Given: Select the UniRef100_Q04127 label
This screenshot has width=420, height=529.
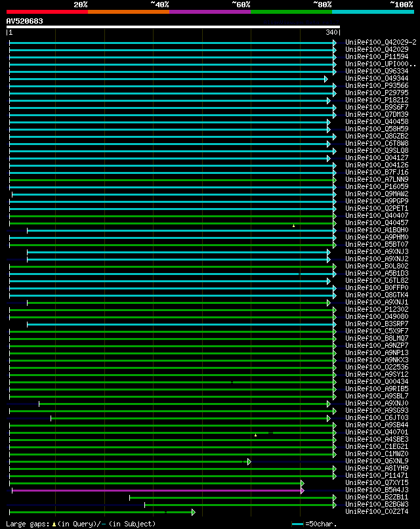Looking at the screenshot, I should tap(377, 158).
